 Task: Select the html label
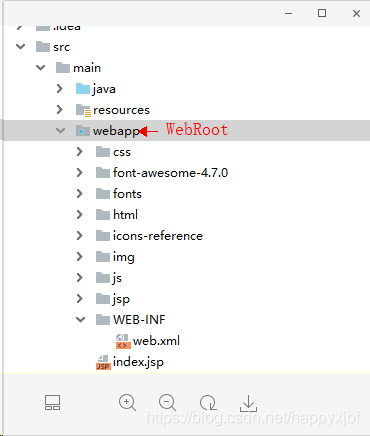point(125,215)
